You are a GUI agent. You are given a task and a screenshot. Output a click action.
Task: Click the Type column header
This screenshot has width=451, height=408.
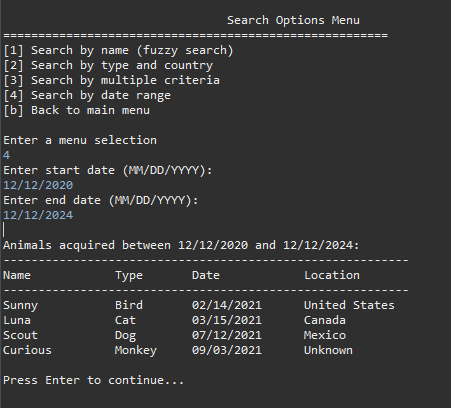click(x=129, y=275)
